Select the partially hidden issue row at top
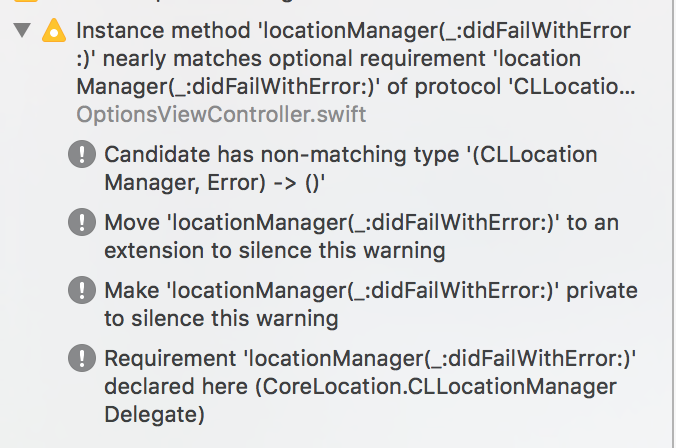This screenshot has width=676, height=448. tap(336, 2)
